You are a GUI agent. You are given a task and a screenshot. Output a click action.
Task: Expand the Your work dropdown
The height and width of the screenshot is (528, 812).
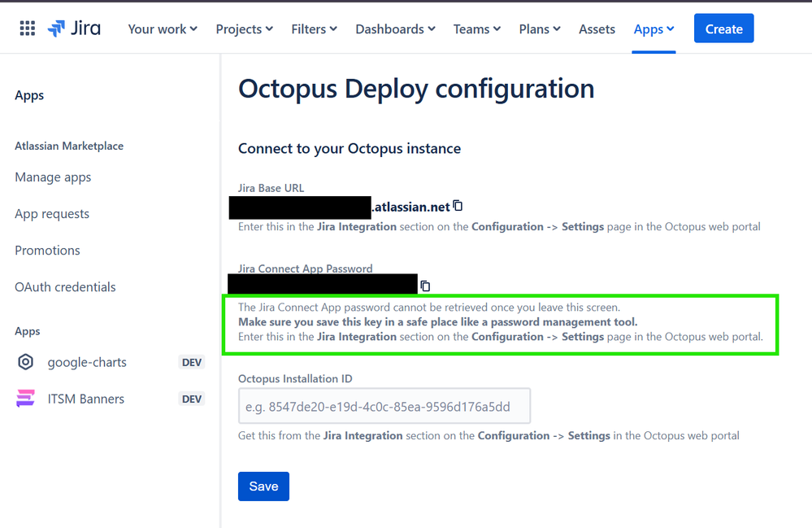click(163, 29)
